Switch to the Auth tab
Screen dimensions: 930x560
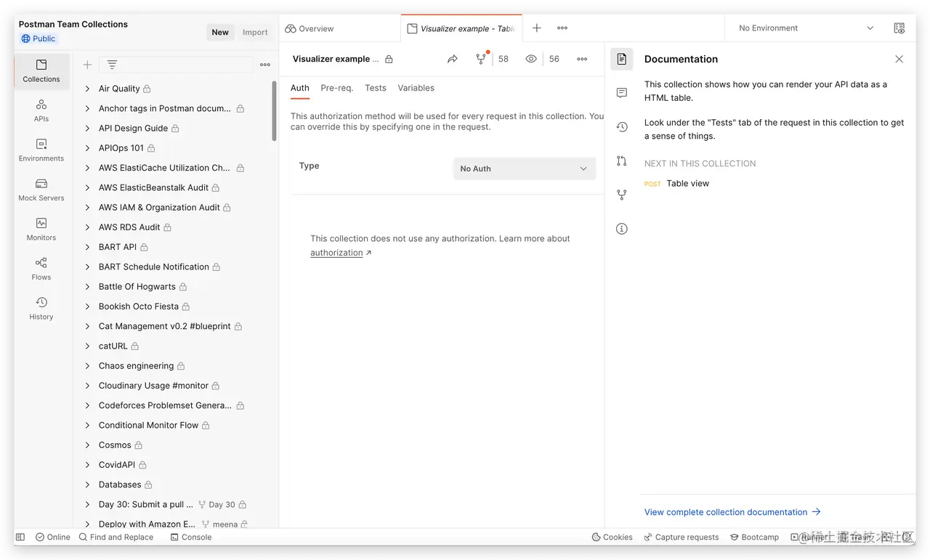(300, 88)
